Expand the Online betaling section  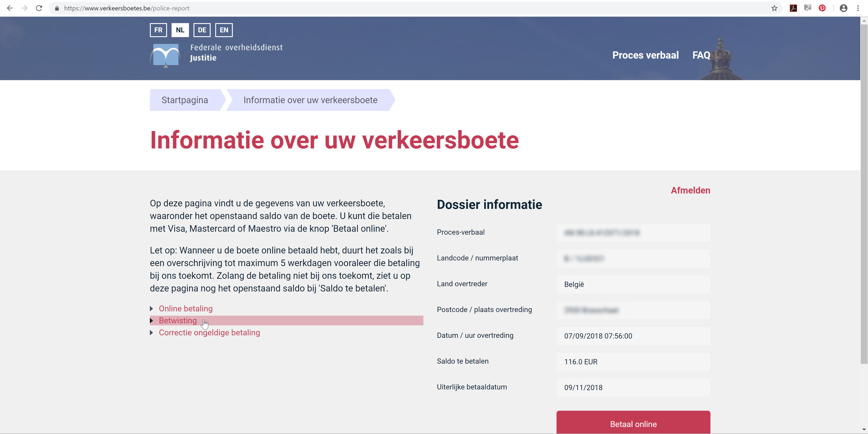[185, 309]
